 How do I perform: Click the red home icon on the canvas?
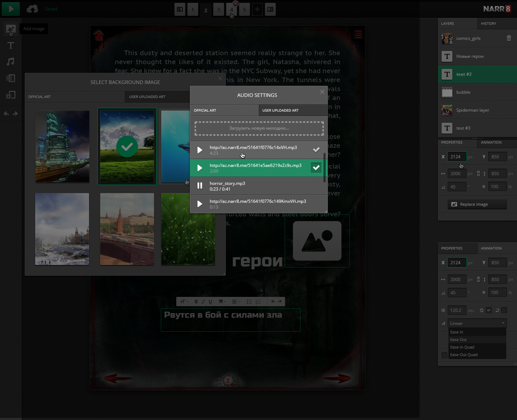point(99,36)
